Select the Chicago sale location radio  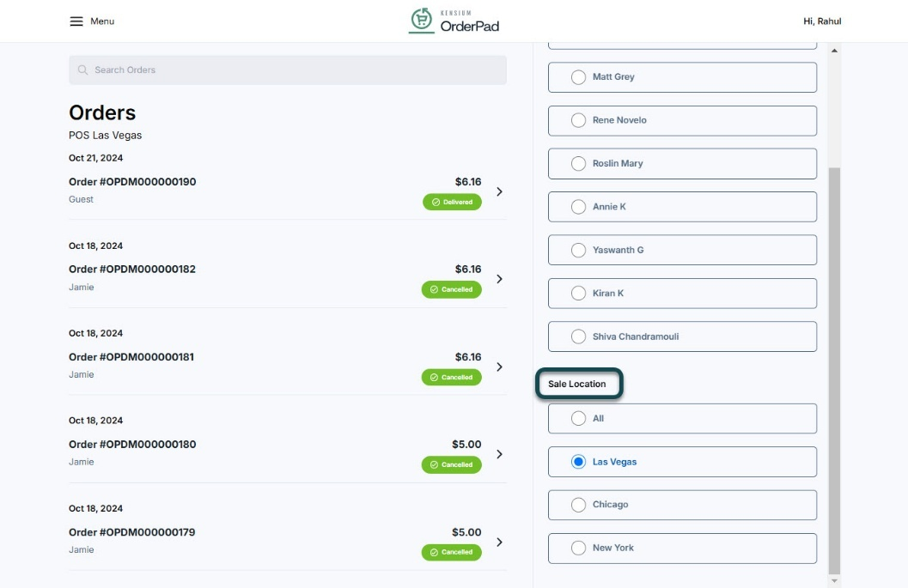579,505
